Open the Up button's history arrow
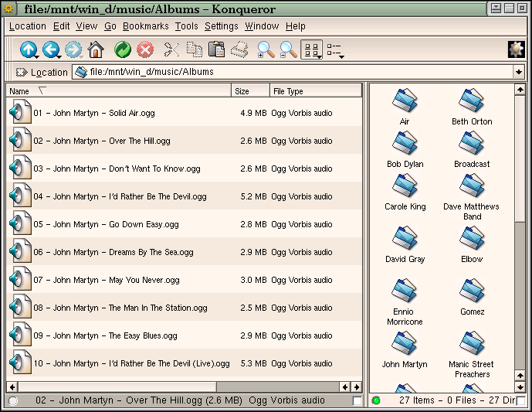 pyautogui.click(x=36, y=57)
